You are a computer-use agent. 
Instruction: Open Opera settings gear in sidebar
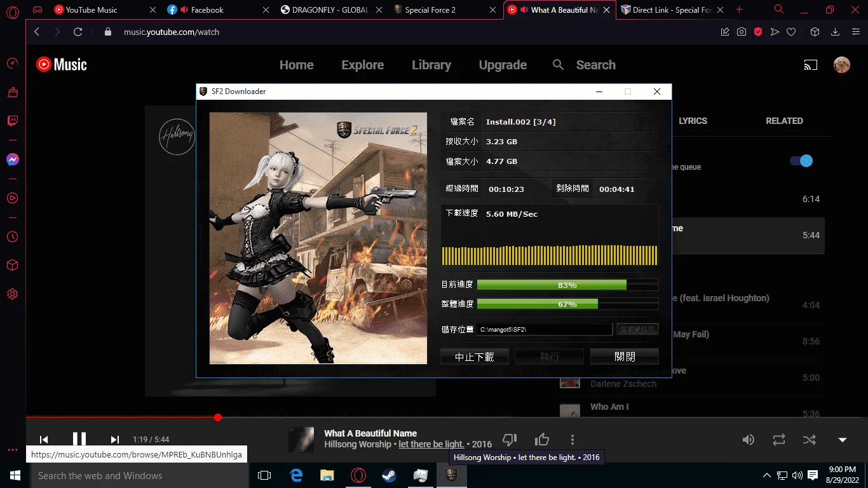point(13,294)
